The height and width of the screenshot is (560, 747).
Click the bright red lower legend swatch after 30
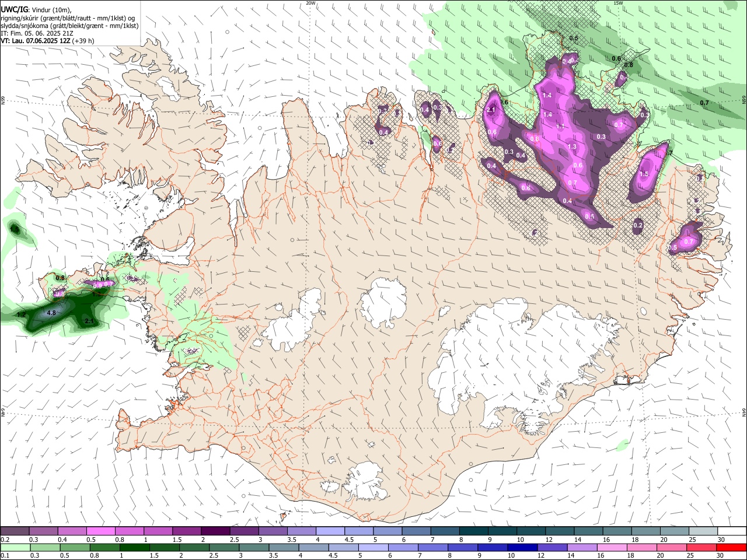click(732, 547)
